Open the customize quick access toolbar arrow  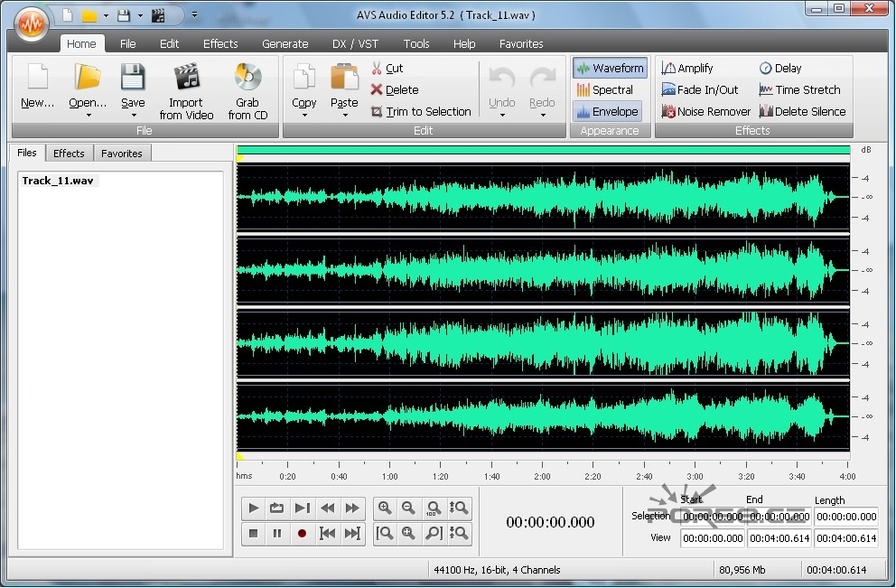[194, 14]
